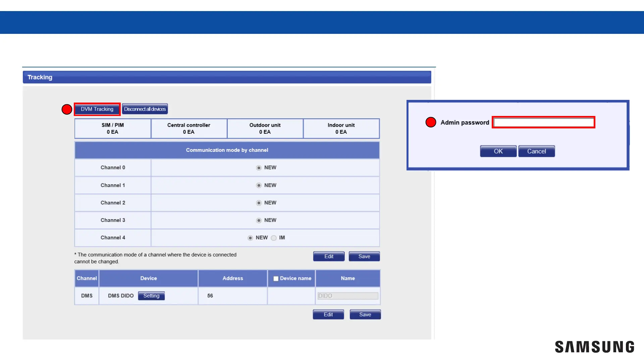Image resolution: width=644 pixels, height=362 pixels.
Task: Cancel the Admin password dialog
Action: pyautogui.click(x=536, y=151)
